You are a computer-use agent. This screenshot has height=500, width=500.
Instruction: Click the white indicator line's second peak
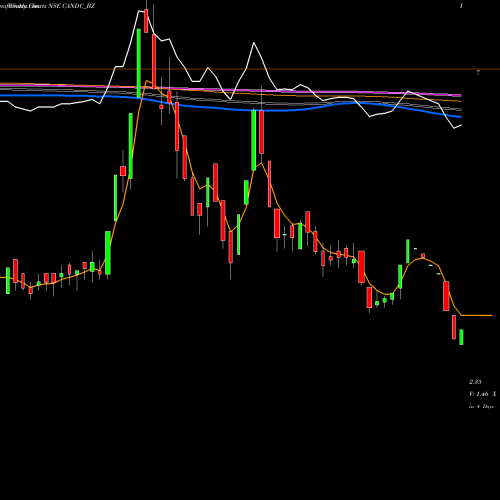point(254,43)
